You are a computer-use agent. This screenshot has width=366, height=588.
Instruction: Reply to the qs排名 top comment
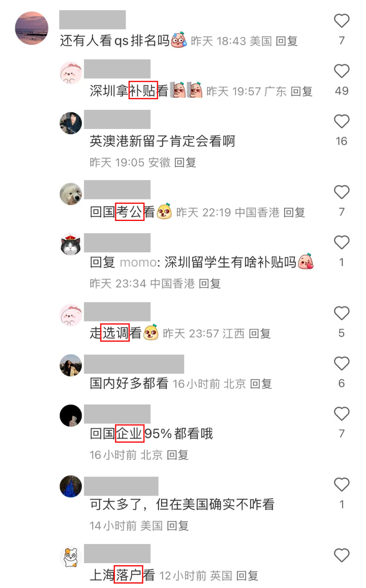tap(287, 41)
